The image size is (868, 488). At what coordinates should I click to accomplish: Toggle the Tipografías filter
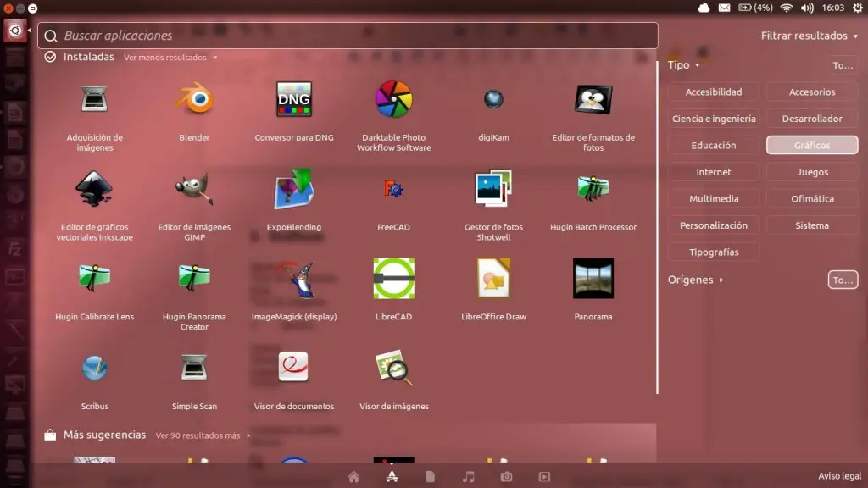click(714, 252)
